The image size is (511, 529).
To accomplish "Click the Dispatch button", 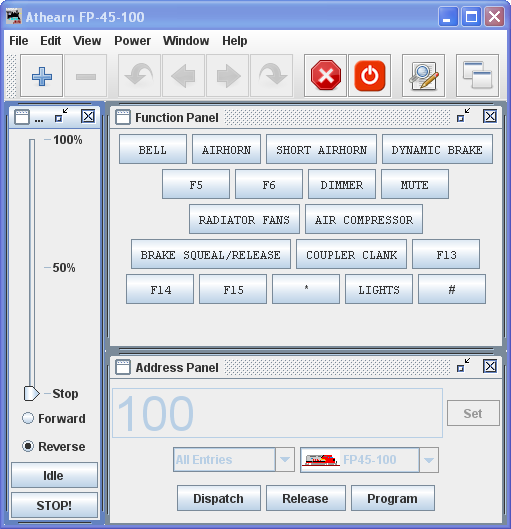I will click(x=219, y=498).
